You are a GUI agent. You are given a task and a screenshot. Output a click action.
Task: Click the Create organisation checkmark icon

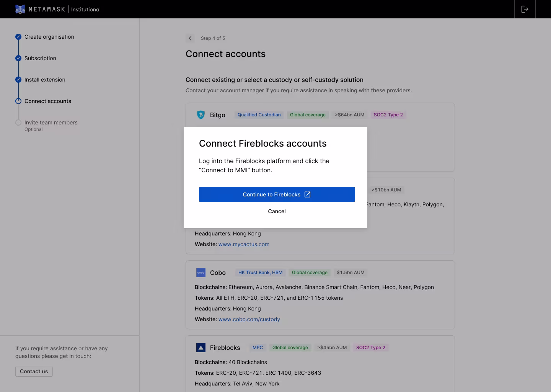18,37
